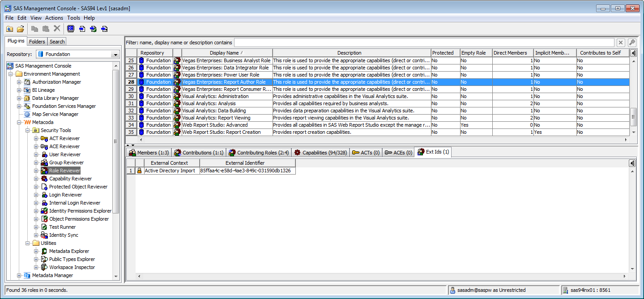
Task: Sort by the Display Name column header
Action: click(x=227, y=53)
